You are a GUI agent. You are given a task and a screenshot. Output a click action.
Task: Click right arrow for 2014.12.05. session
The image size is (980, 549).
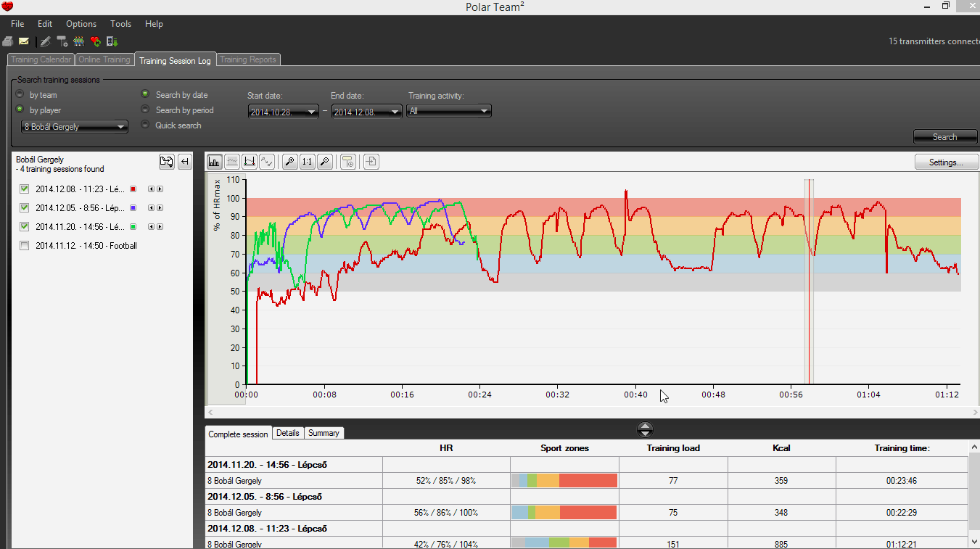coord(160,208)
